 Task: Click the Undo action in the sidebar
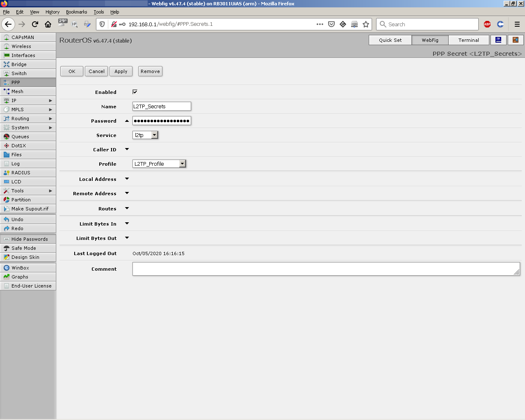pos(28,219)
